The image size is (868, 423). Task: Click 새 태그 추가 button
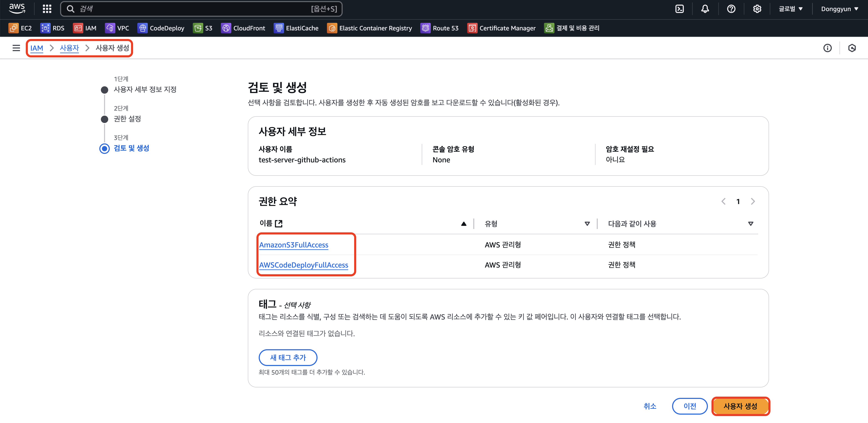tap(288, 358)
